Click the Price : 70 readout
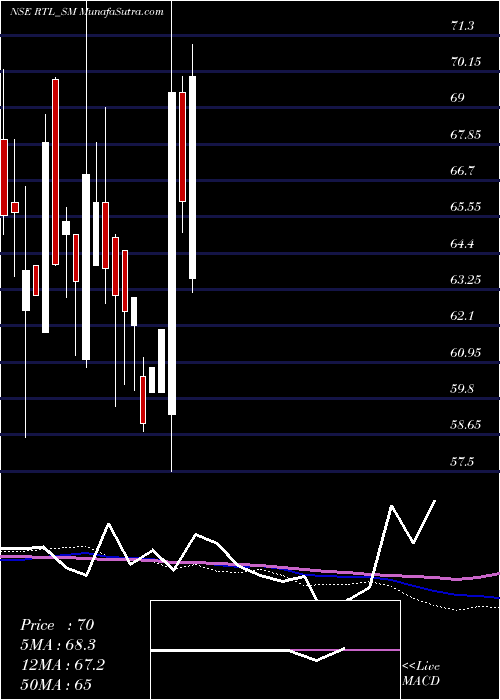This screenshot has height=700, width=500. tap(57, 625)
